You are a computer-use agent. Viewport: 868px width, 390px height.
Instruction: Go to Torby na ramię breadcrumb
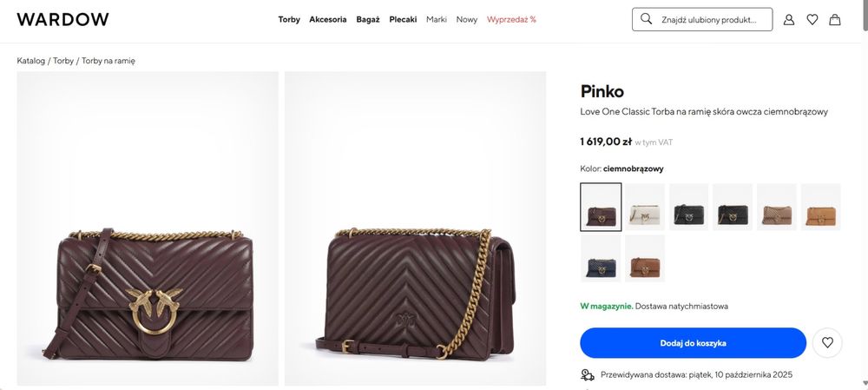[108, 61]
